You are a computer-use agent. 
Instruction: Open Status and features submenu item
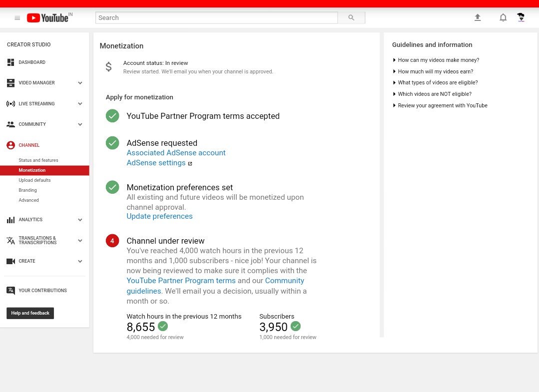[38, 160]
